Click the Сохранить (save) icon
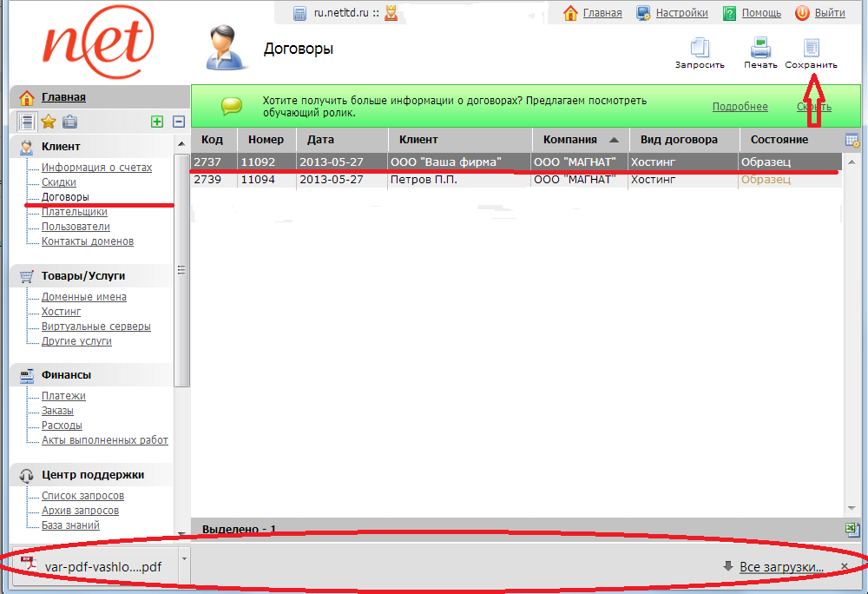The width and height of the screenshot is (868, 594). (x=812, y=49)
